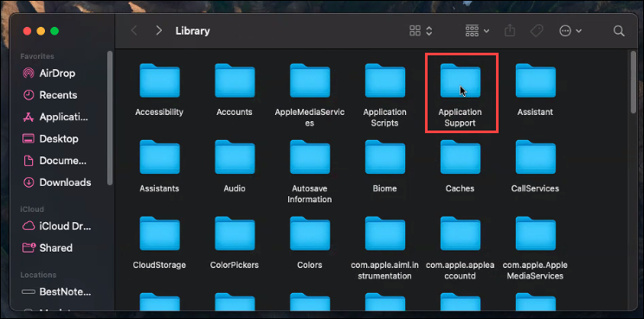Select the Autosave Information folder
This screenshot has width=644, height=319.
(310, 158)
